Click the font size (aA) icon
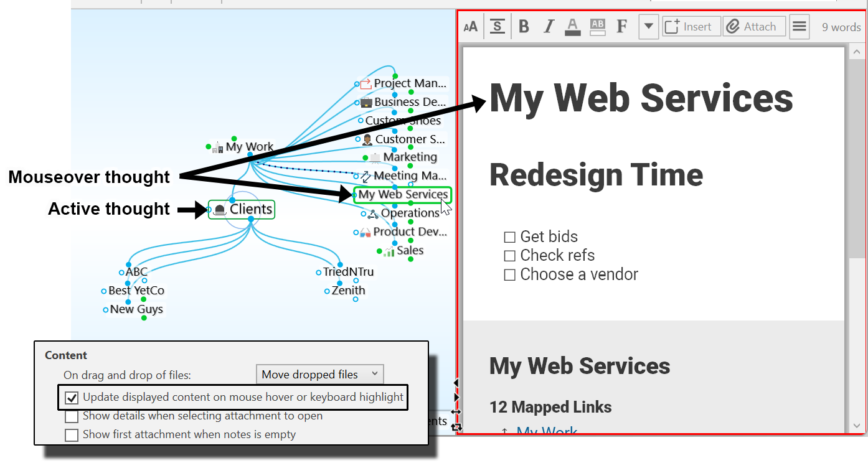This screenshot has height=463, width=868. (471, 27)
